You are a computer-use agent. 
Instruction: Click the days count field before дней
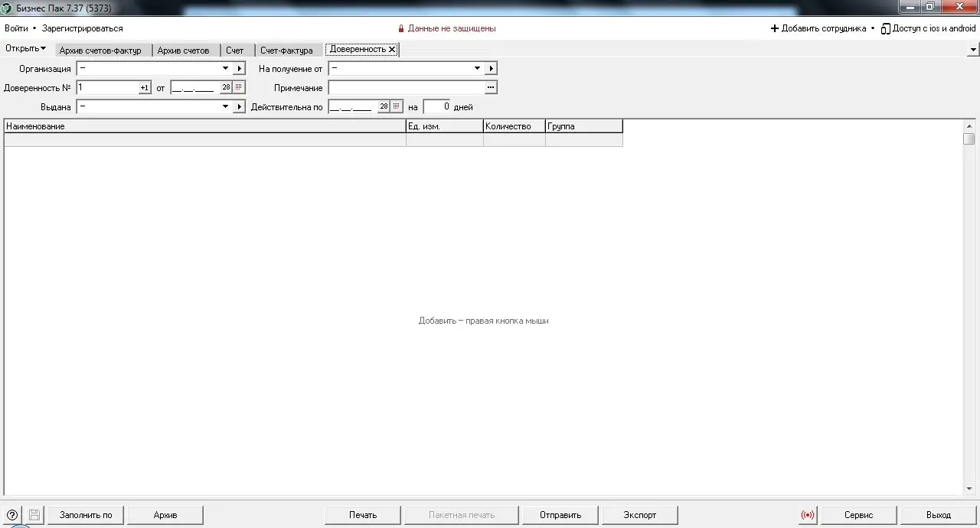436,107
